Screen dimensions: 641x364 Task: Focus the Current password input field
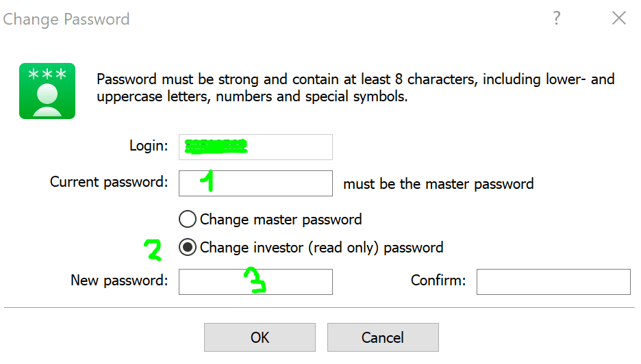255,183
